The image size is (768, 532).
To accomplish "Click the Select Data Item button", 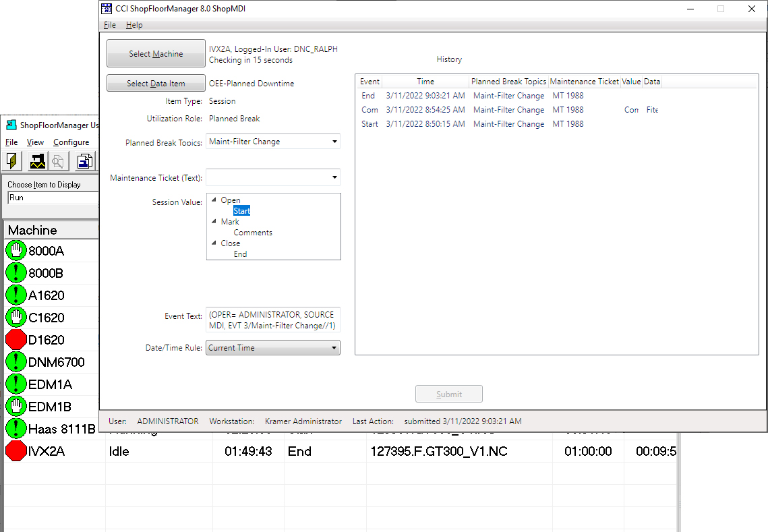I will click(156, 84).
